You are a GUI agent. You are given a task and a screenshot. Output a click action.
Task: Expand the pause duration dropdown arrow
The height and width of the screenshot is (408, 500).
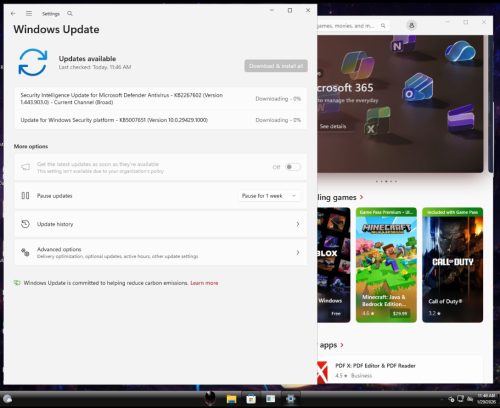(x=294, y=196)
